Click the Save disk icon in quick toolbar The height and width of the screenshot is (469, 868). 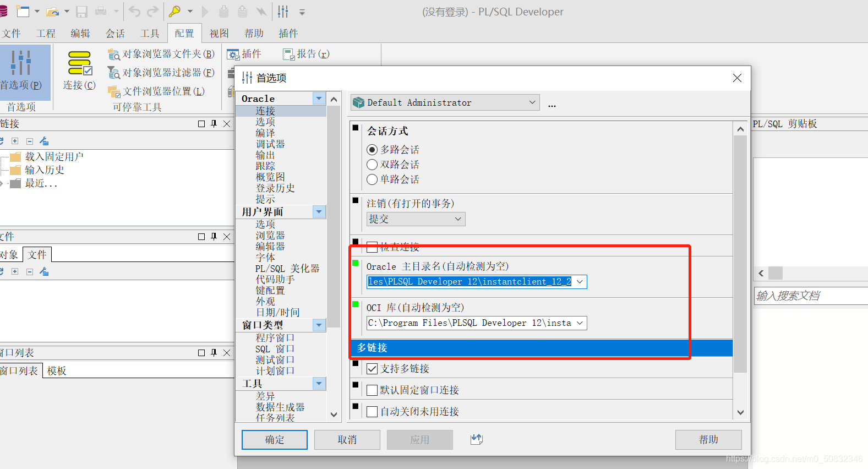(82, 11)
